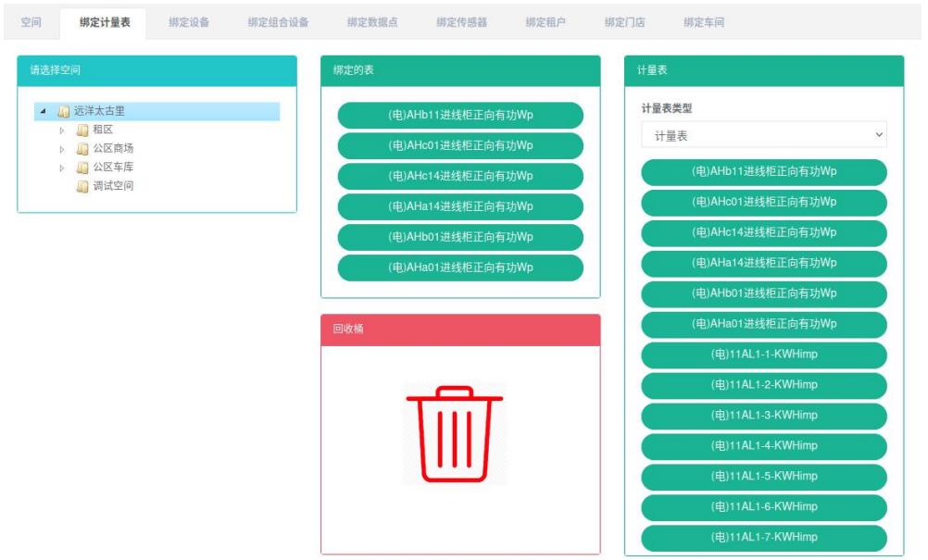The width and height of the screenshot is (928, 560).
Task: Click the red recycle bin trash icon
Action: pyautogui.click(x=454, y=434)
